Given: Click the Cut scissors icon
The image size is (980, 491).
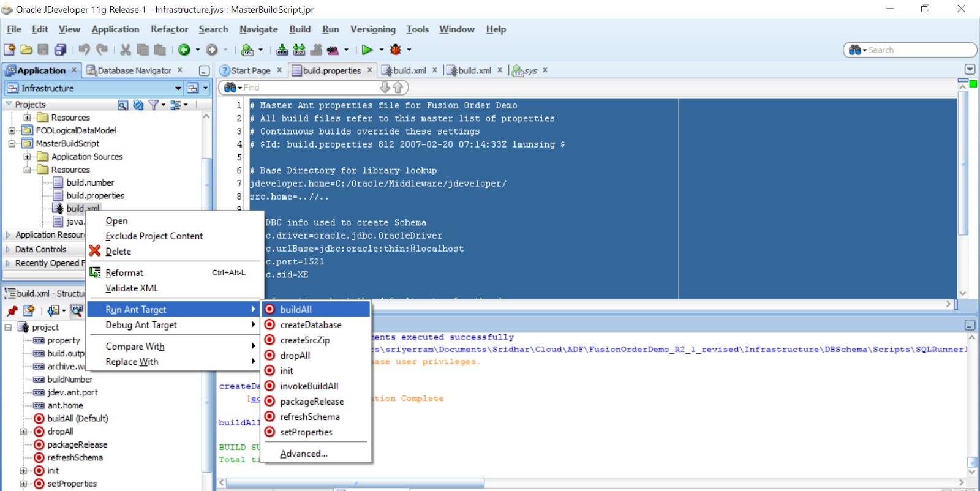Looking at the screenshot, I should (126, 50).
